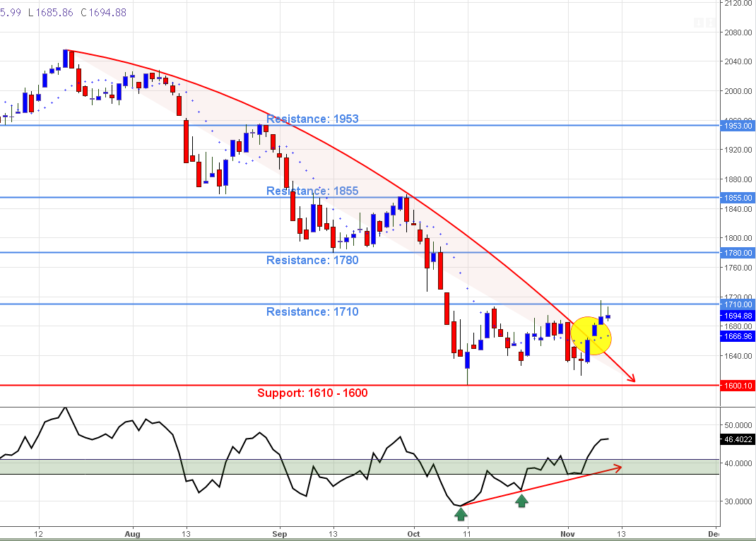The image size is (756, 541).
Task: Click the '12' date label at axis start
Action: (39, 534)
